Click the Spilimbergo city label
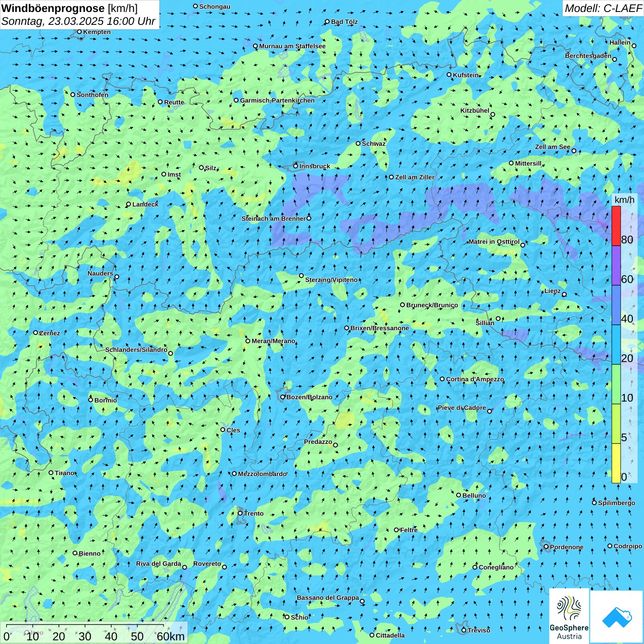Image resolution: width=644 pixels, height=644 pixels. (616, 503)
